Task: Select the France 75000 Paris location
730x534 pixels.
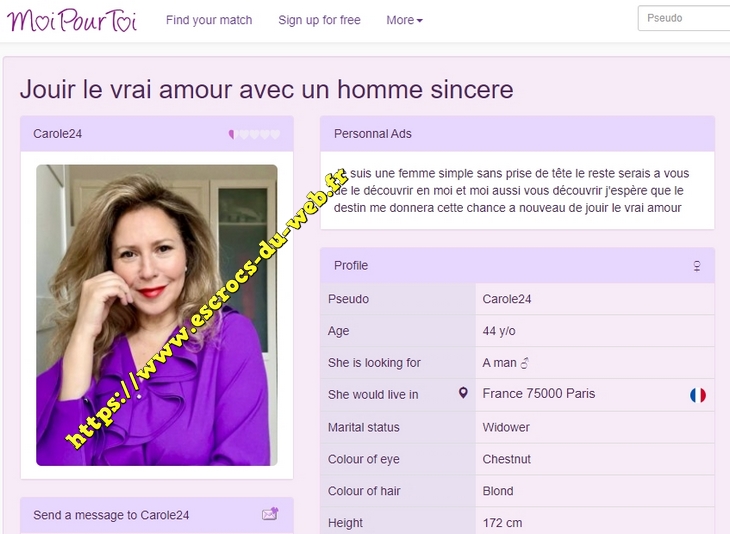Action: point(539,393)
